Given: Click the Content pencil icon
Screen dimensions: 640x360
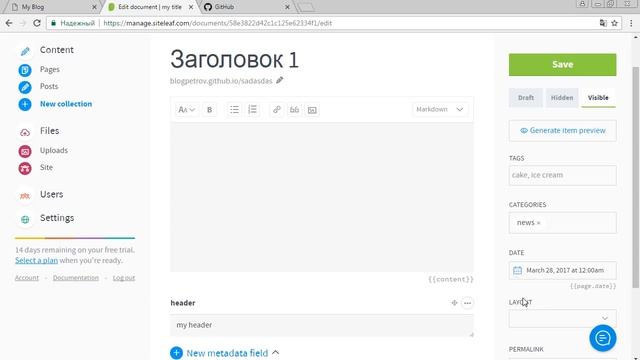Looking at the screenshot, I should 25,51.
